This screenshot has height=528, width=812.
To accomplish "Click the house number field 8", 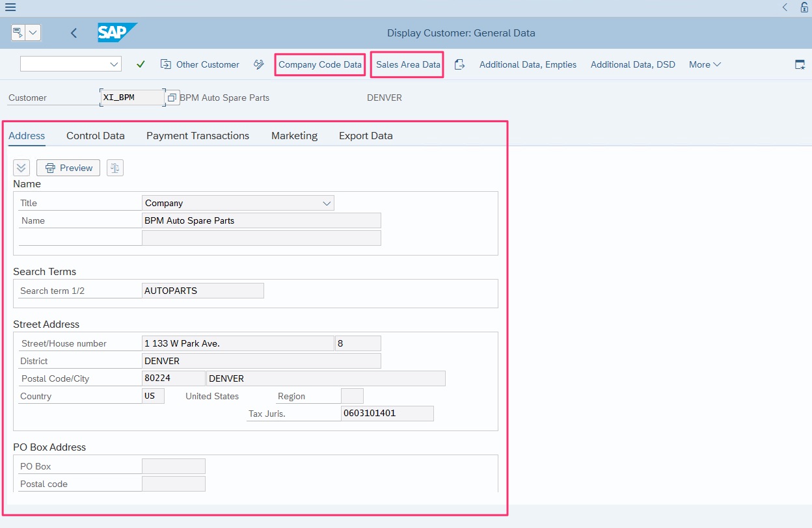I will (x=359, y=343).
